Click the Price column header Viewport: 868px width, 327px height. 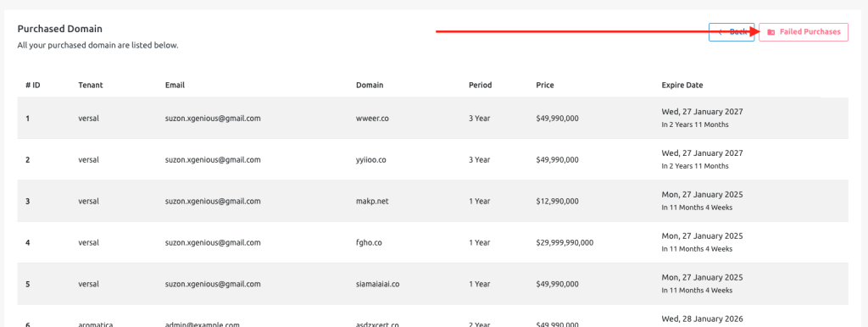coord(545,86)
